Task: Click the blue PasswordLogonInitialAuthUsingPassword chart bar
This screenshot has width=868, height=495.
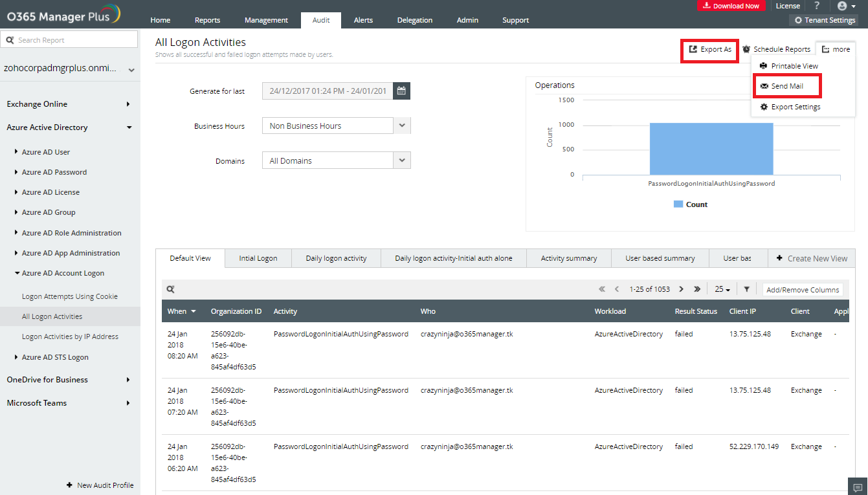Action: click(x=711, y=149)
